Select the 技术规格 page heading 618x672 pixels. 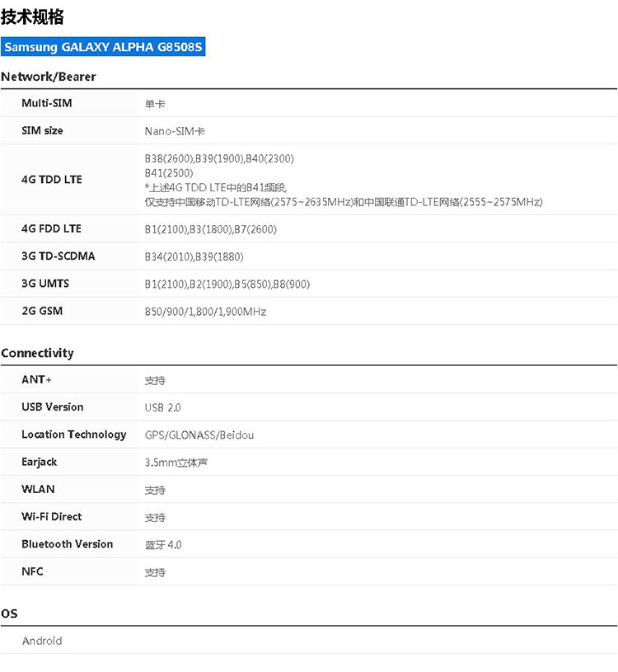point(32,17)
